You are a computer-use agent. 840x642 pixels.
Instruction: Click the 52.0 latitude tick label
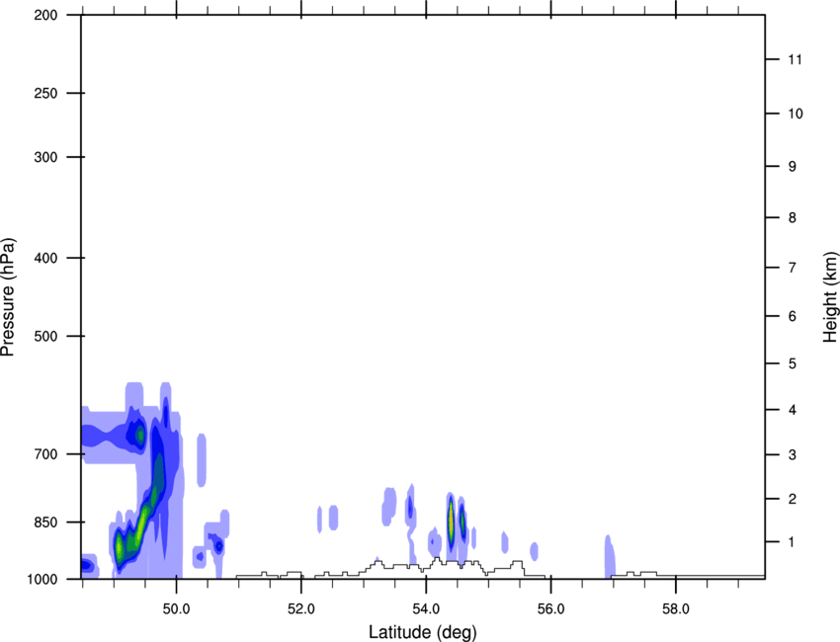click(301, 609)
